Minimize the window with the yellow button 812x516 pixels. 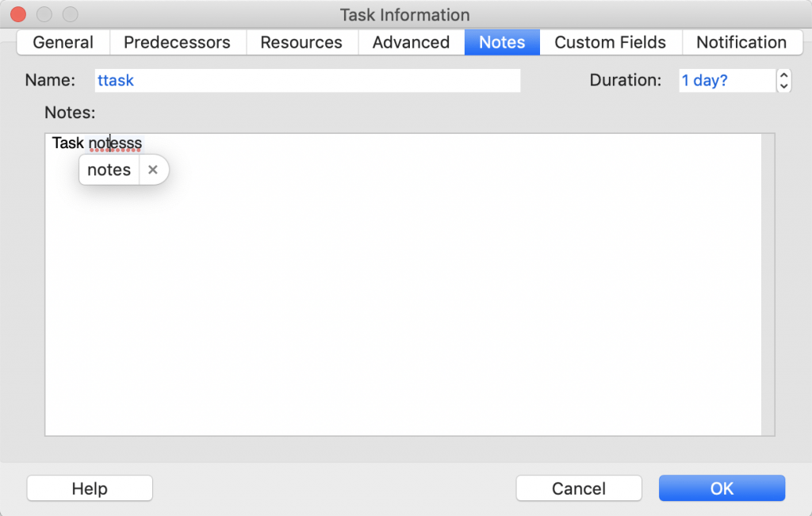(43, 14)
